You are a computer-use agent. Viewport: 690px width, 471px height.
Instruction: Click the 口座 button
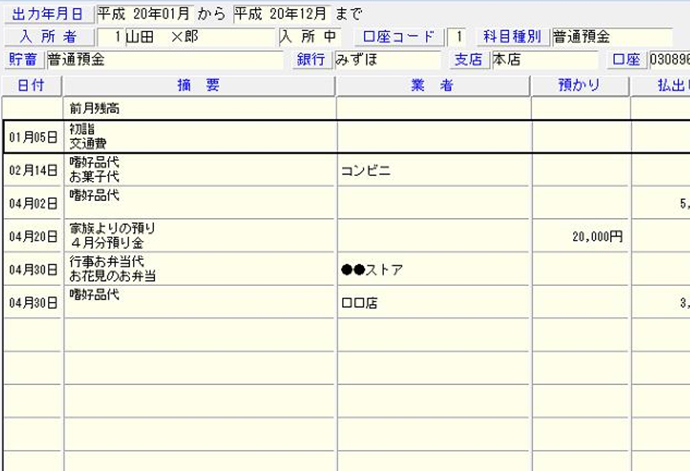coord(625,59)
